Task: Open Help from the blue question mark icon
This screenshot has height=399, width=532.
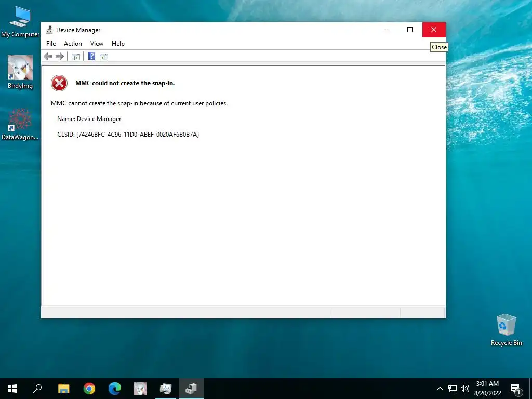Action: pos(91,56)
